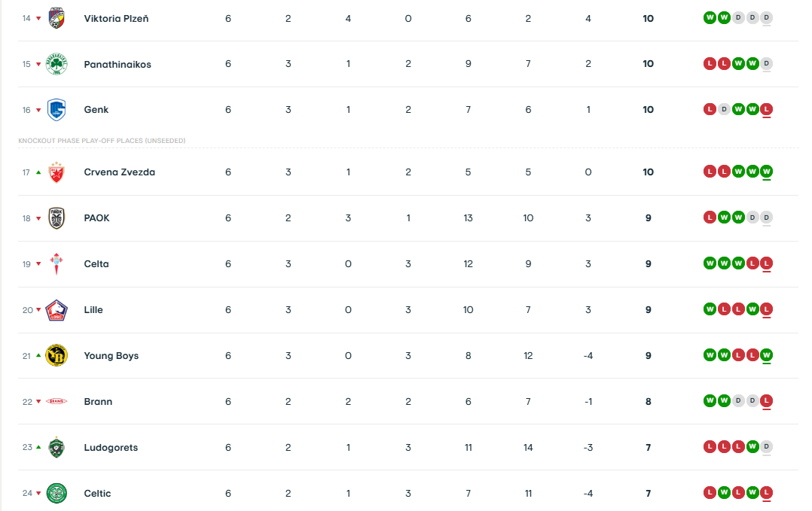This screenshot has height=511, width=812.
Task: Click the Brann club logo
Action: point(56,402)
